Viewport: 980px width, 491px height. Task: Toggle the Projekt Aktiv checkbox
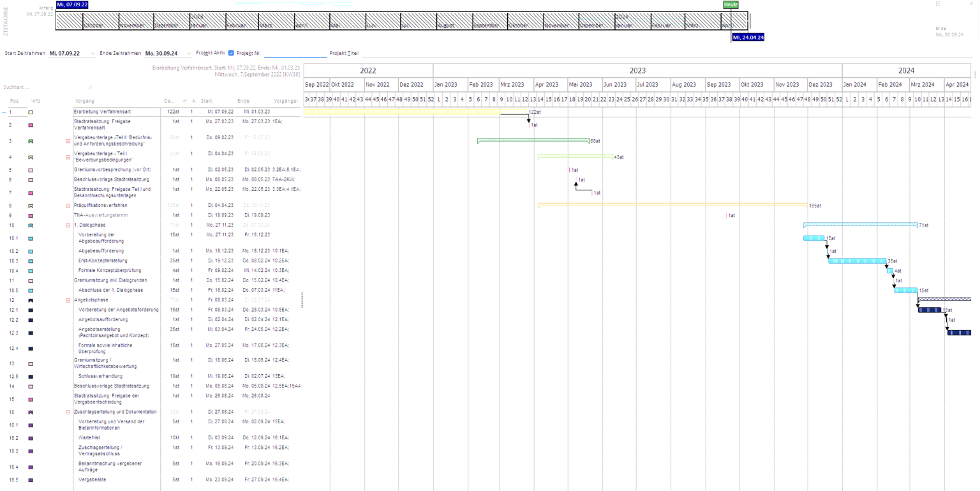231,53
